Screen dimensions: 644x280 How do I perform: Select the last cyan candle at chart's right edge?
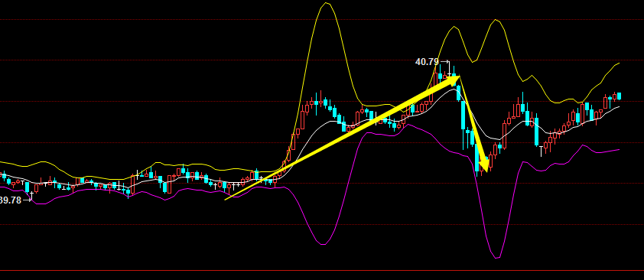click(x=619, y=96)
